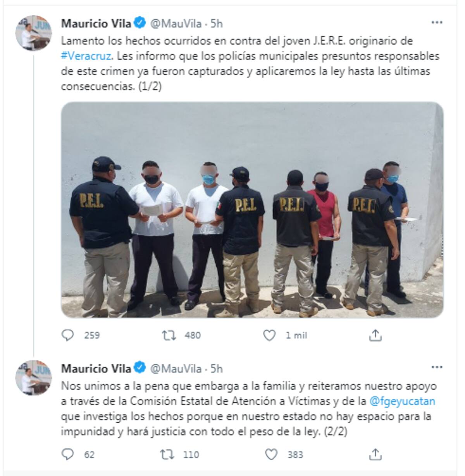The width and height of the screenshot is (465, 476).
Task: Open the more options menu on first tweet
Action: pyautogui.click(x=437, y=22)
